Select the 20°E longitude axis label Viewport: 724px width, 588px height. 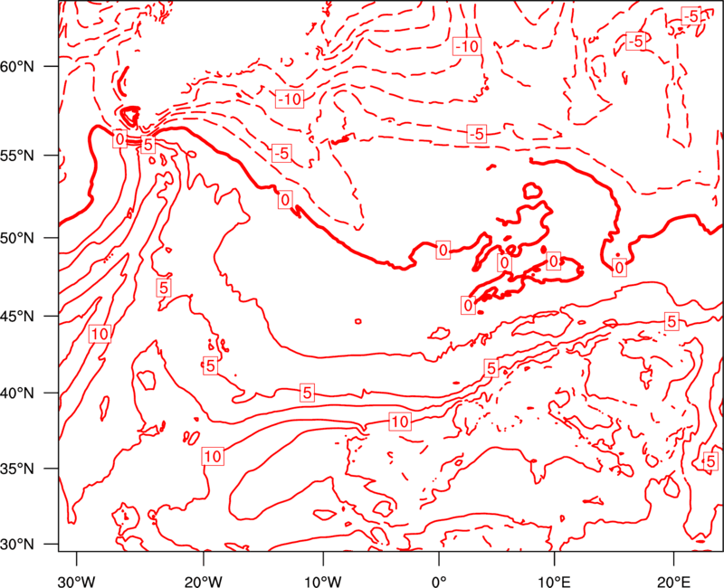pos(673,582)
